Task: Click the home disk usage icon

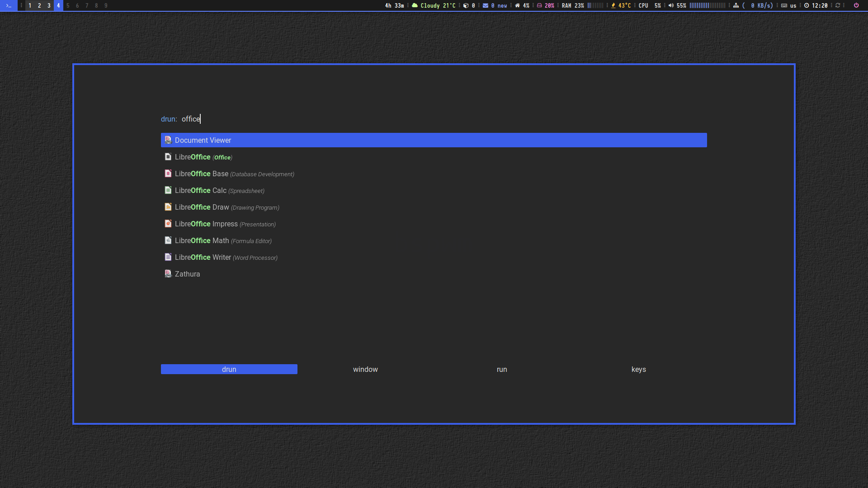Action: pos(517,5)
